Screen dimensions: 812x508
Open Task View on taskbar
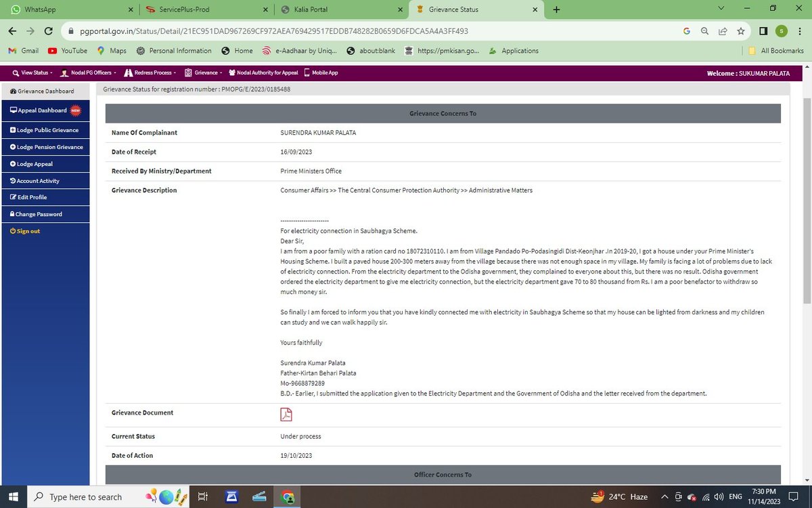tap(202, 496)
